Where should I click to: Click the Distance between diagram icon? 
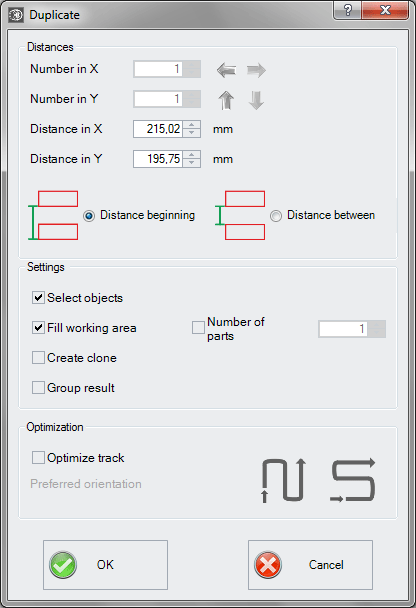(x=240, y=215)
